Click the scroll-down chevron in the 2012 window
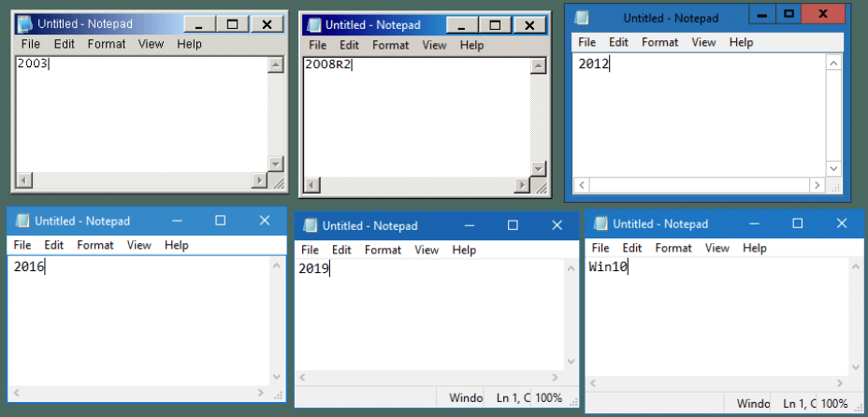The image size is (868, 417). click(x=833, y=168)
